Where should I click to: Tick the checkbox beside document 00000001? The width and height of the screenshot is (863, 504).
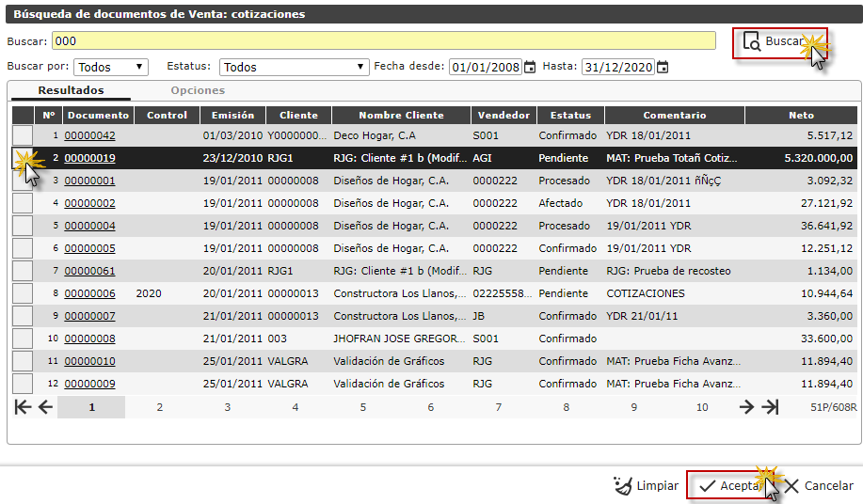click(x=22, y=181)
